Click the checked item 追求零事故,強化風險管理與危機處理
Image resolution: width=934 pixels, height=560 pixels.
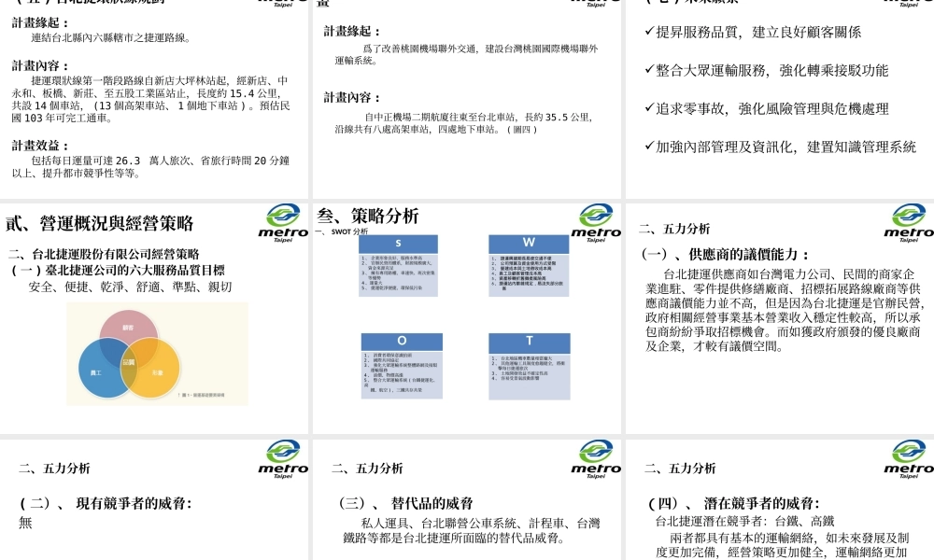click(767, 108)
